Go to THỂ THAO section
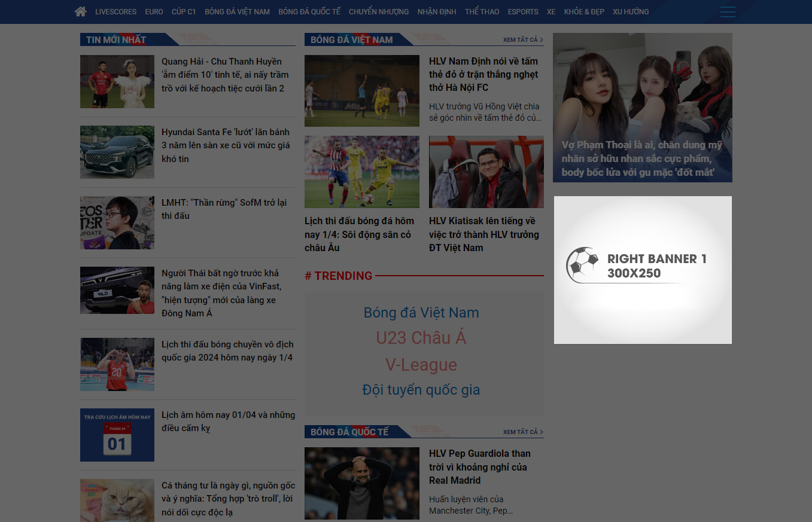The height and width of the screenshot is (522, 812). pos(482,12)
